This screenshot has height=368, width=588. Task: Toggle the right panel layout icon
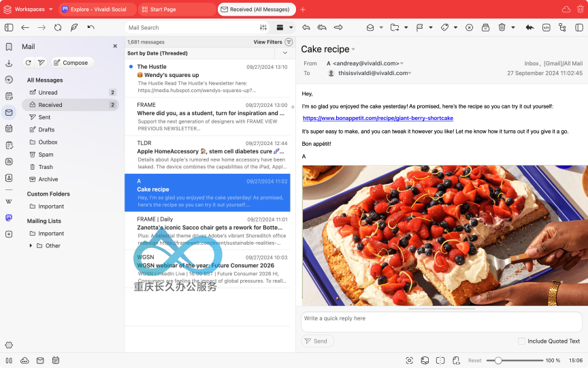click(x=579, y=27)
